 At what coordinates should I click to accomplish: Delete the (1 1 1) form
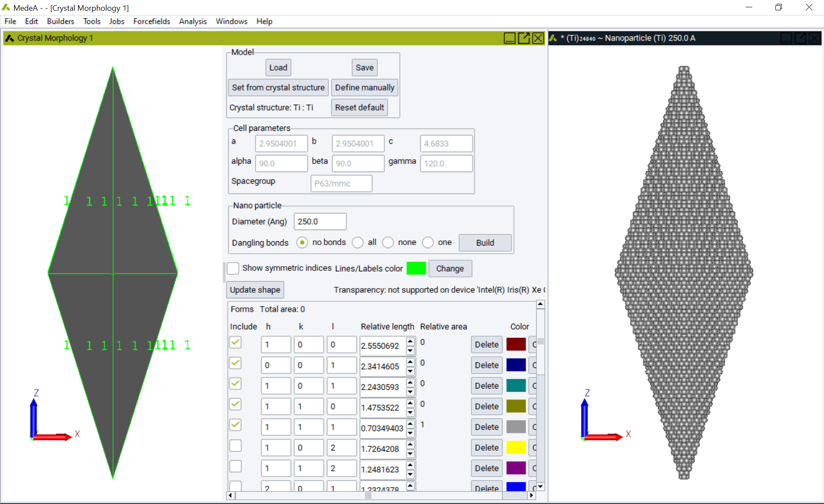pyautogui.click(x=486, y=427)
